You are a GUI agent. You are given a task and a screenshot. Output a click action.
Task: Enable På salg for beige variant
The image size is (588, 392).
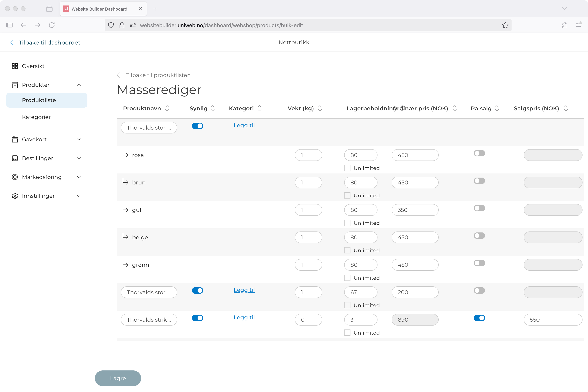pos(479,236)
